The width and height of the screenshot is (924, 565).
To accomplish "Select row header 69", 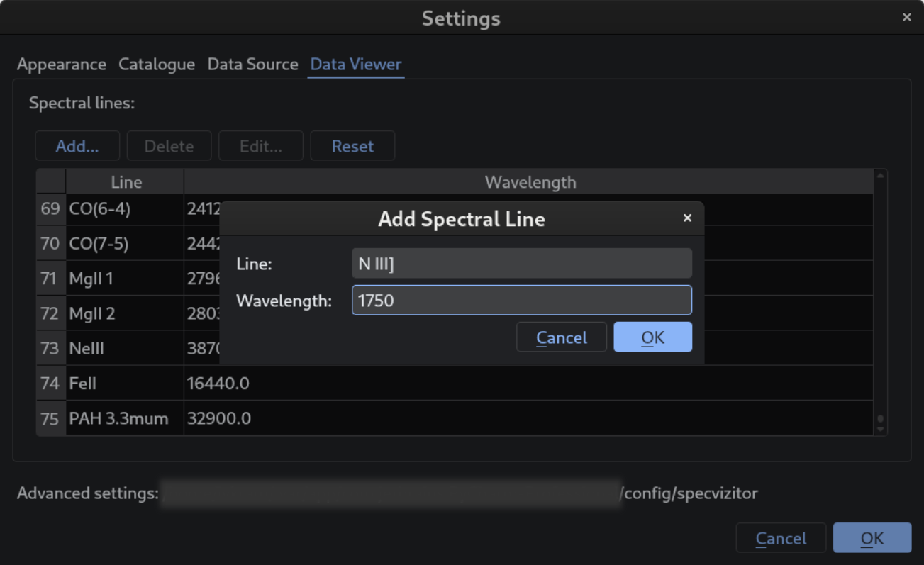I will 50,209.
